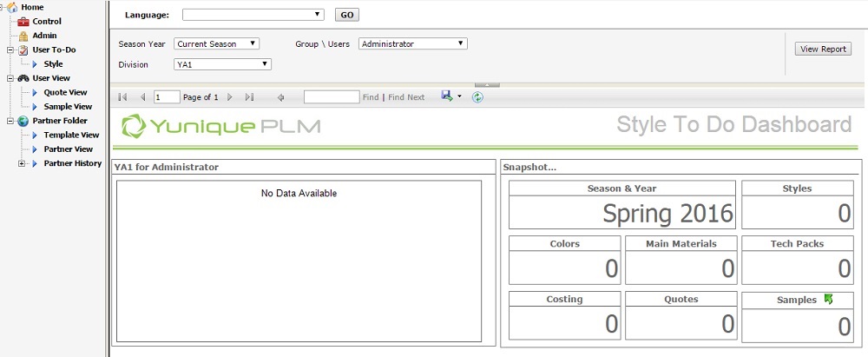Go to last report page
Viewport: 868px width, 357px height.
pos(249,97)
